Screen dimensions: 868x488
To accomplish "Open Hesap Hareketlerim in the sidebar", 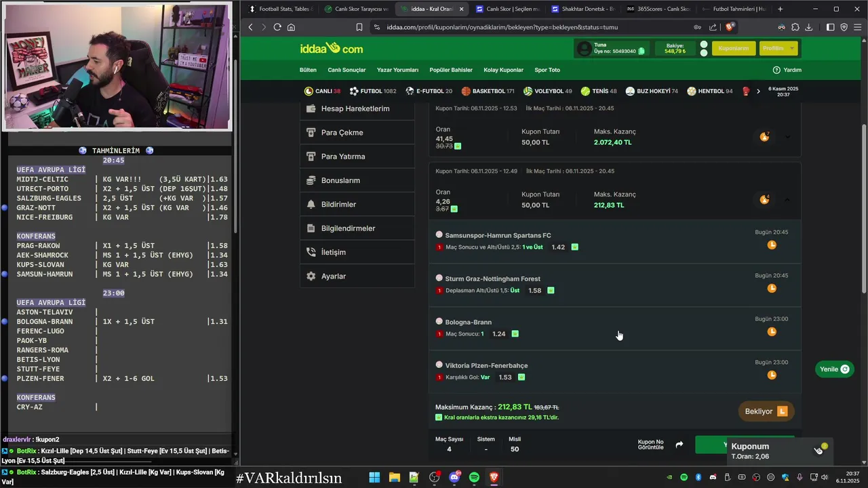I will pos(357,108).
